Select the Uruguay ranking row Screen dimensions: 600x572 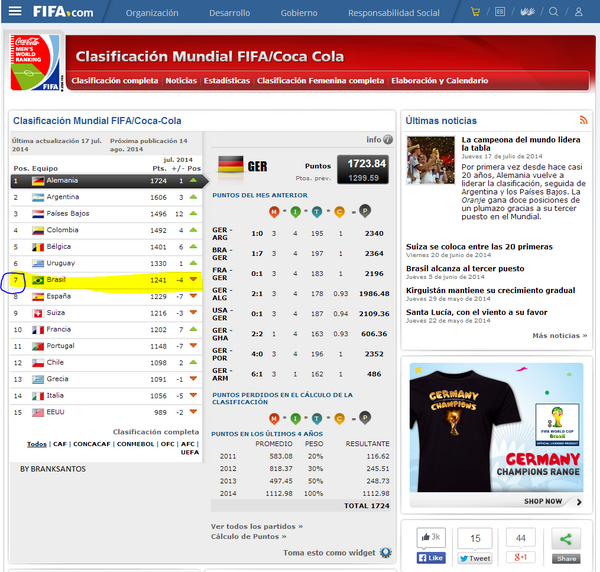click(106, 263)
